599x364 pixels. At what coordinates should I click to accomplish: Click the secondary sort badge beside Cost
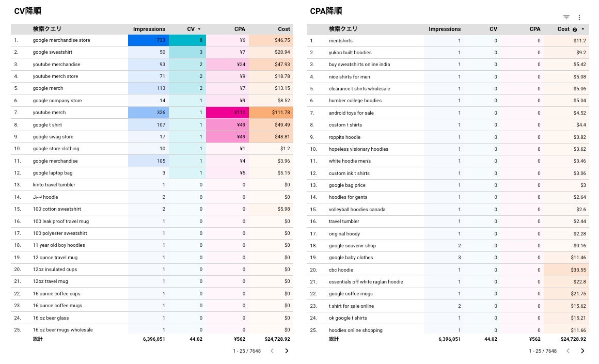point(575,29)
